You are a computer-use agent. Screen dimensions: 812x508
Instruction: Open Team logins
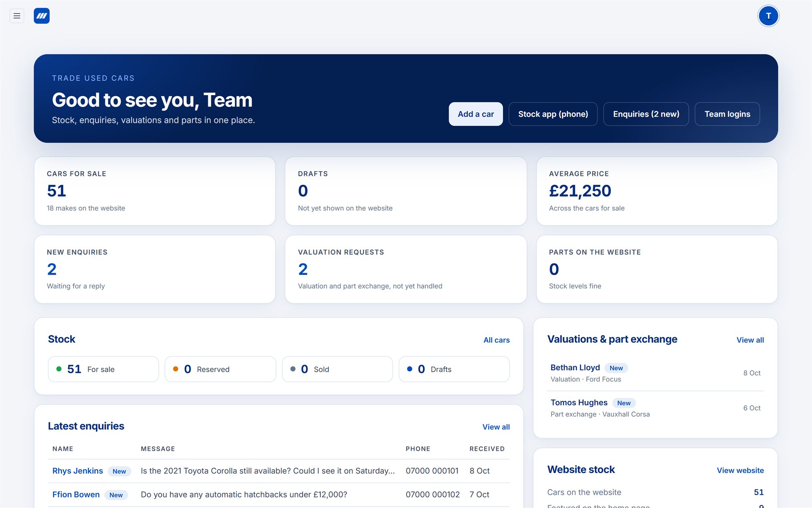[x=727, y=114]
